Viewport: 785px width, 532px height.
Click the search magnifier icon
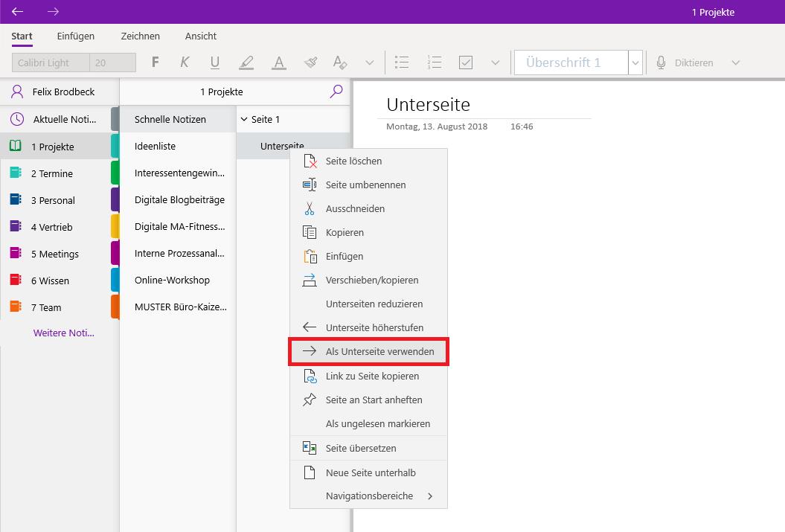tap(336, 91)
